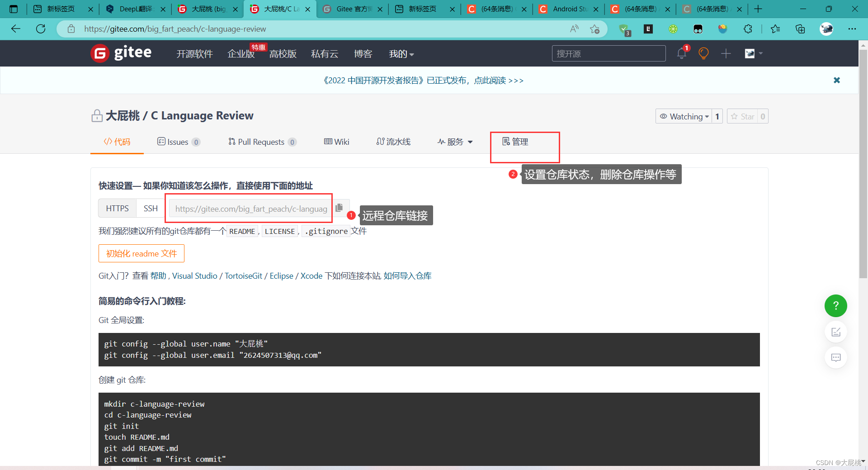Click 企业版 in the navigation
868x470 pixels.
point(241,54)
